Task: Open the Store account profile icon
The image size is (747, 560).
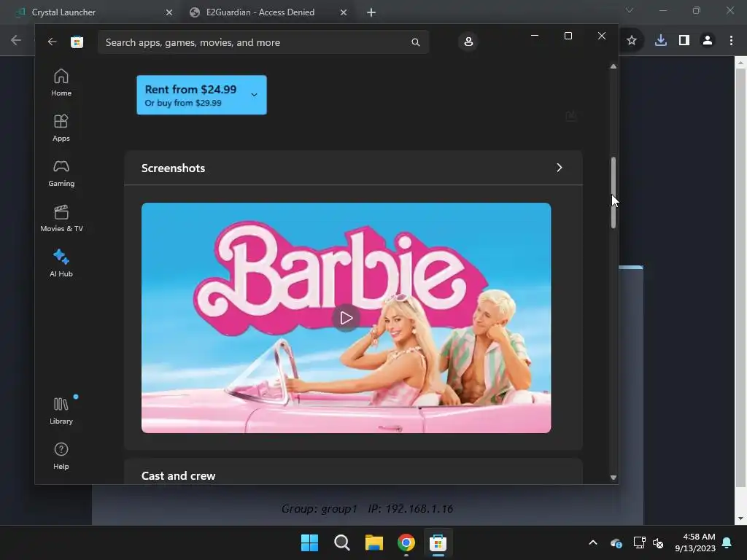Action: (x=468, y=42)
